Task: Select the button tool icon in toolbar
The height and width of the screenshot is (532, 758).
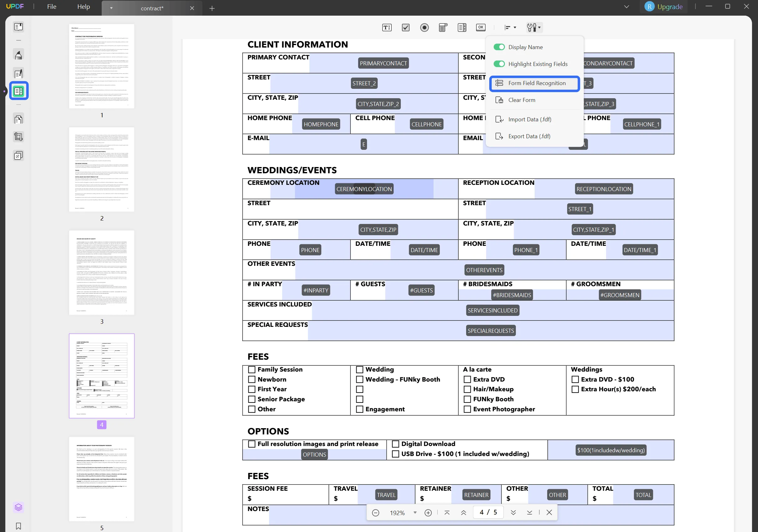Action: point(481,28)
